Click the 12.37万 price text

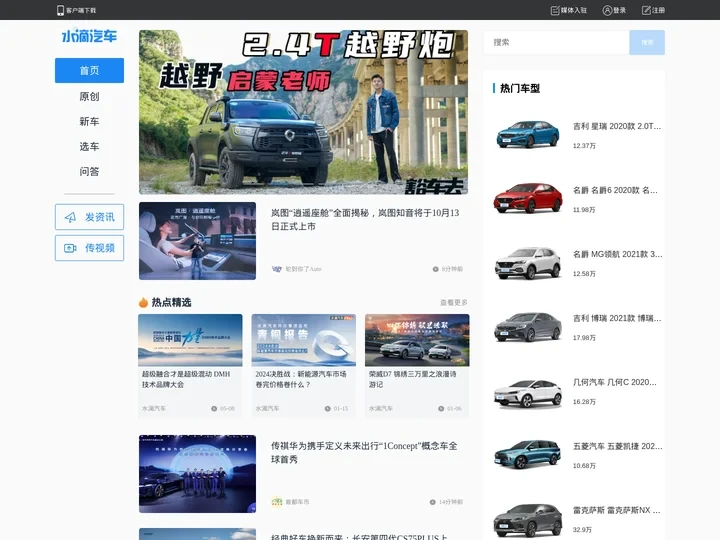pyautogui.click(x=584, y=146)
